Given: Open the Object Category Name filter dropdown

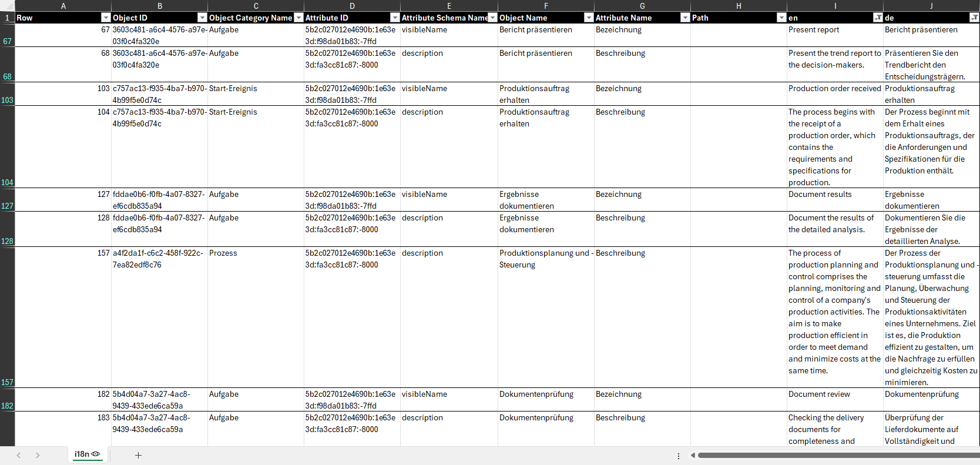Looking at the screenshot, I should coord(298,18).
